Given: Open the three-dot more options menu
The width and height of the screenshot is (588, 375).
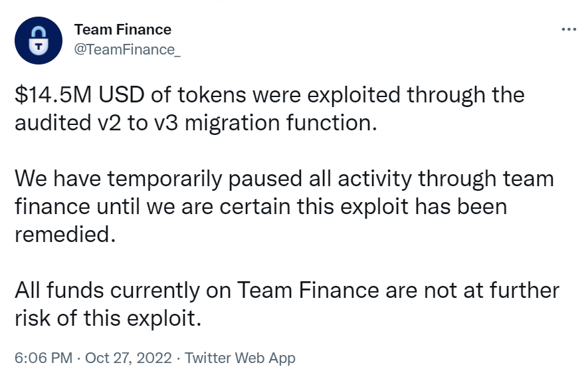Looking at the screenshot, I should pyautogui.click(x=569, y=30).
